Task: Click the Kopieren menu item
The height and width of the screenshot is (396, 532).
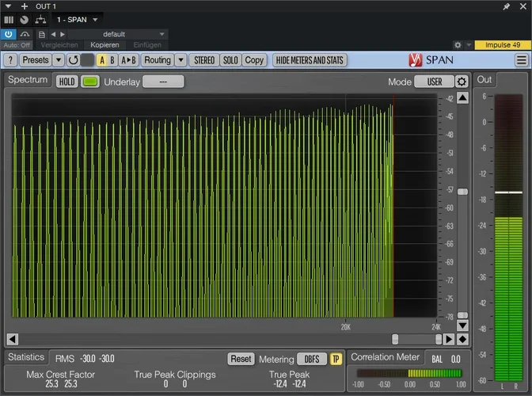Action: click(x=104, y=45)
